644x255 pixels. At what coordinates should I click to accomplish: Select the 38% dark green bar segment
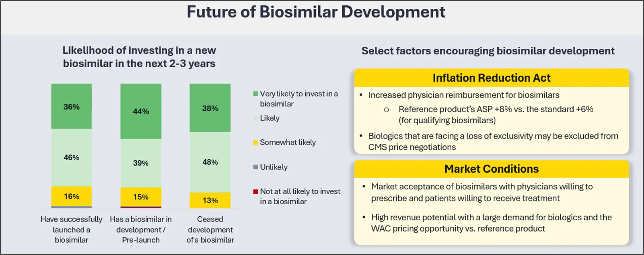[210, 108]
